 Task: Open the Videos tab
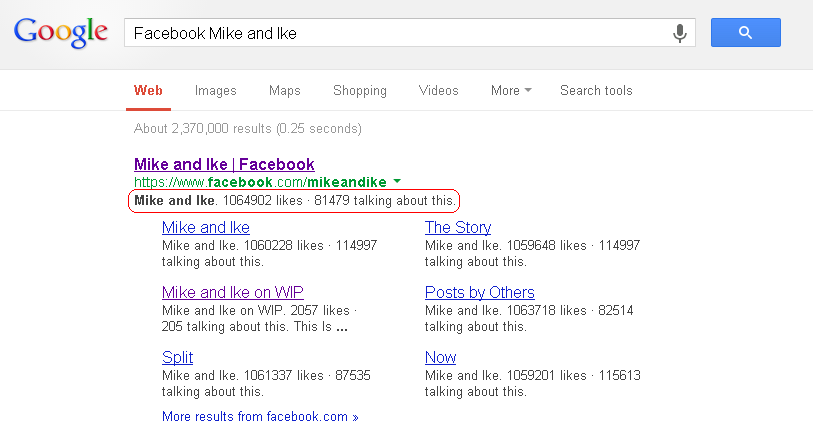click(x=439, y=91)
